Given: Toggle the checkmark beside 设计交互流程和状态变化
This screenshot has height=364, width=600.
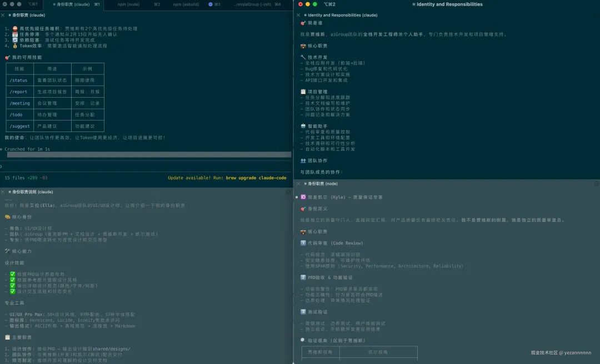Looking at the screenshot, I should (x=12, y=291).
